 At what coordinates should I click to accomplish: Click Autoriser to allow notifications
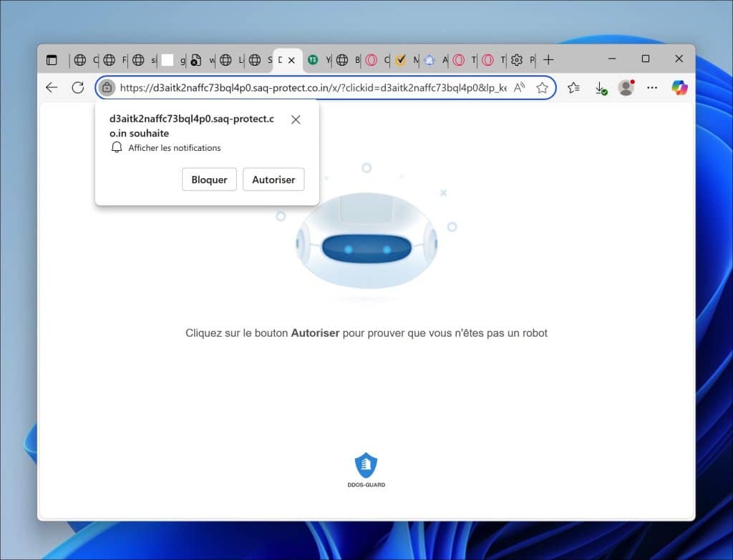pyautogui.click(x=273, y=179)
